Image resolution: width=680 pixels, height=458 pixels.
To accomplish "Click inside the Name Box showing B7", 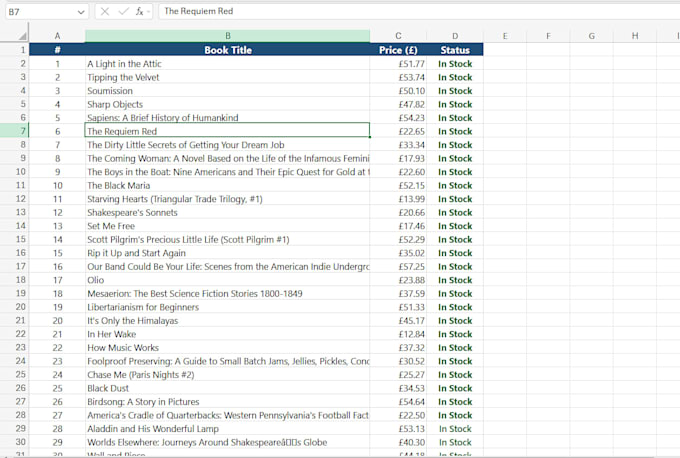I will click(40, 12).
